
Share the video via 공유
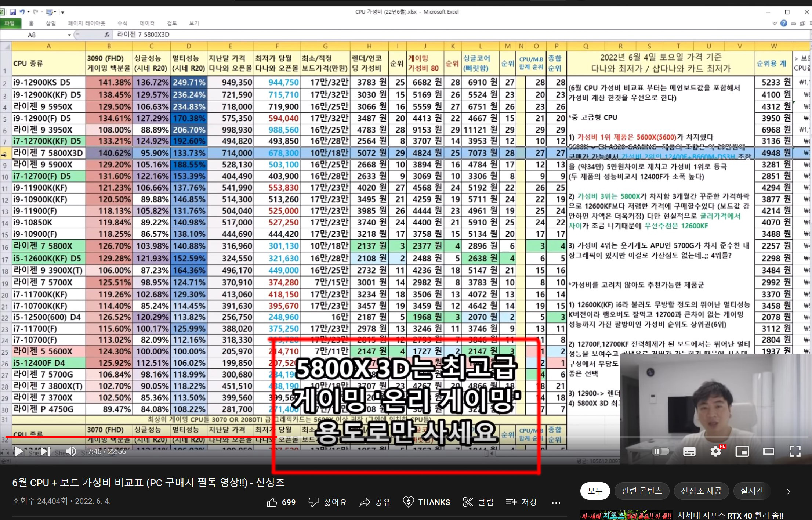(375, 502)
